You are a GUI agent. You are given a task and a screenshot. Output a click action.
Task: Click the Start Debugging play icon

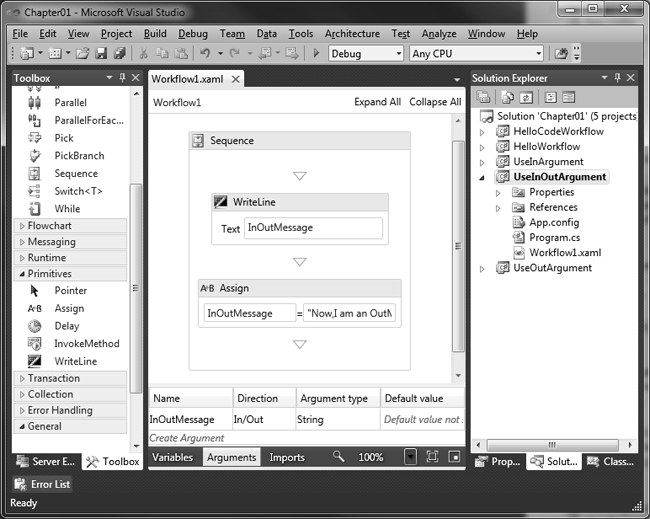click(316, 53)
